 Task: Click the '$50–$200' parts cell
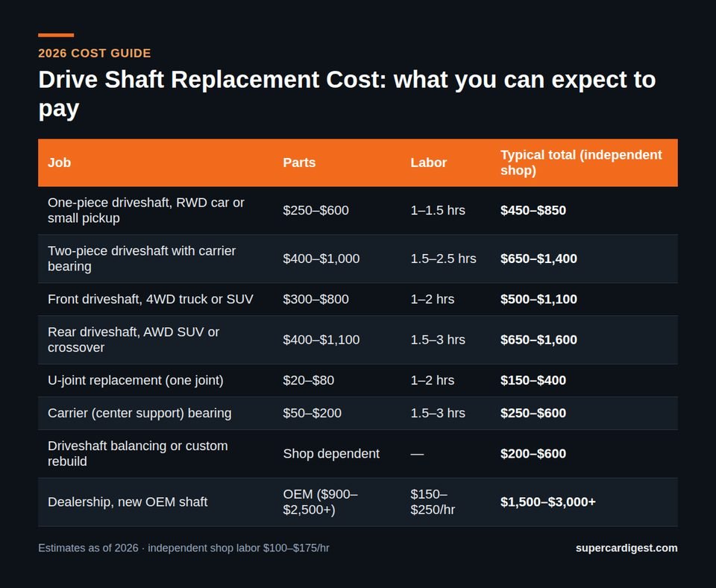point(312,414)
